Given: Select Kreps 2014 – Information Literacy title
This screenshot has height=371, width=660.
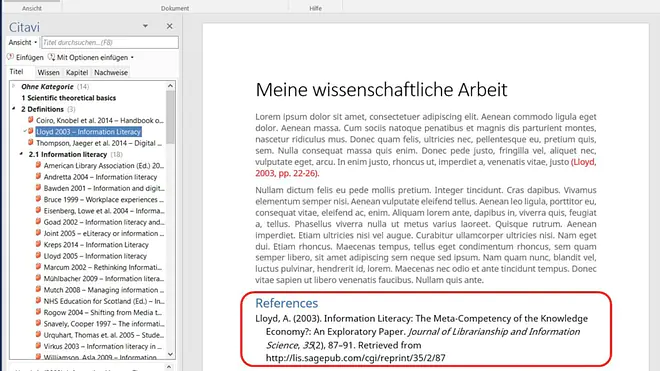Looking at the screenshot, I should (x=96, y=245).
